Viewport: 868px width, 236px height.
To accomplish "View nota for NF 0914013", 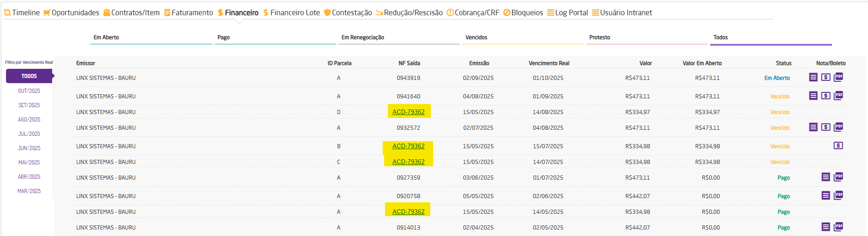I will click(x=826, y=227).
